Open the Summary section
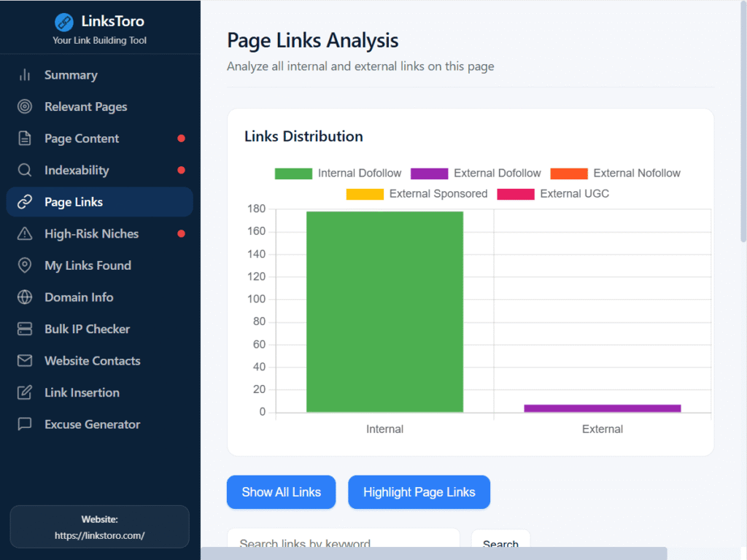The height and width of the screenshot is (560, 747). point(99,75)
